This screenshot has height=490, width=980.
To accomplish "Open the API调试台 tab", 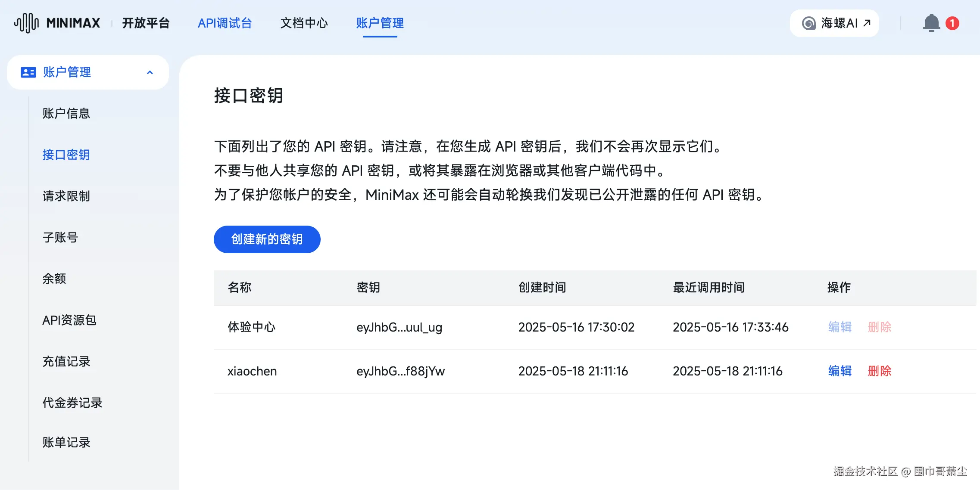I will pyautogui.click(x=225, y=23).
